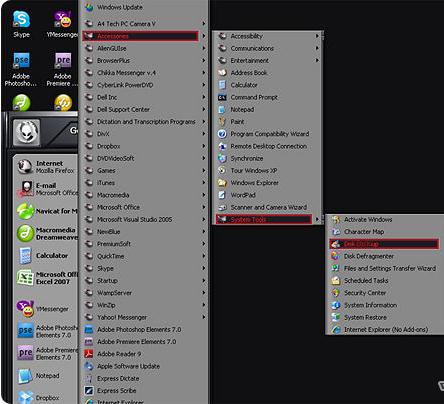Launch Macromedia Dreamweaver from start menu

tap(47, 233)
